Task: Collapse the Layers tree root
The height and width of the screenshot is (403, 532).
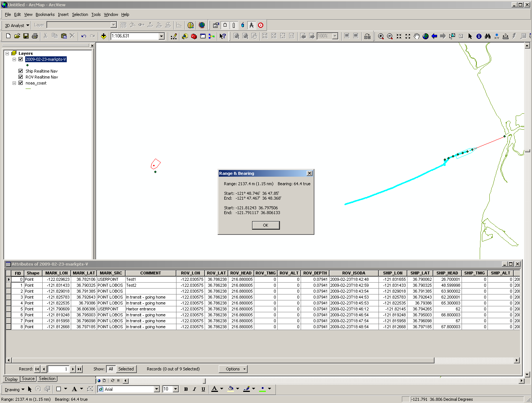Action: [7, 53]
